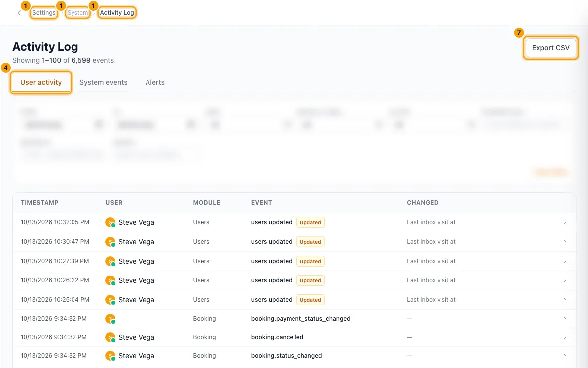Screen dimensions: 588x368
Task: Click the avatar in the booking.cancelled row
Action: tap(110, 337)
